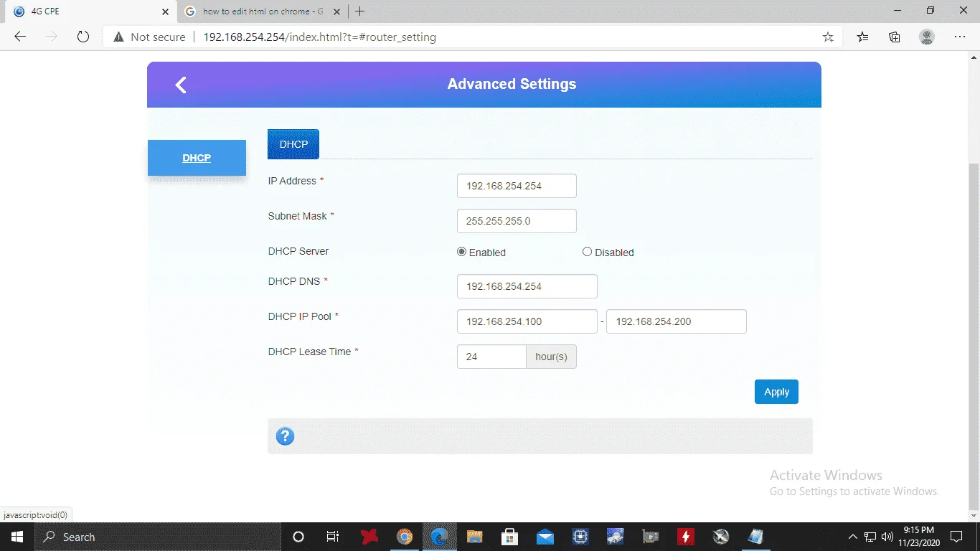
Task: Open the network icon in the system tray
Action: (x=870, y=537)
